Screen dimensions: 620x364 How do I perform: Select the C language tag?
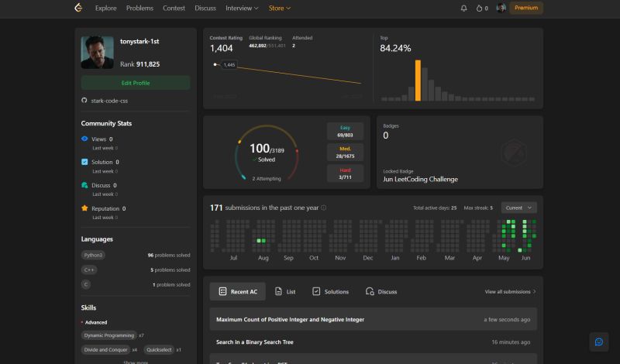point(86,284)
